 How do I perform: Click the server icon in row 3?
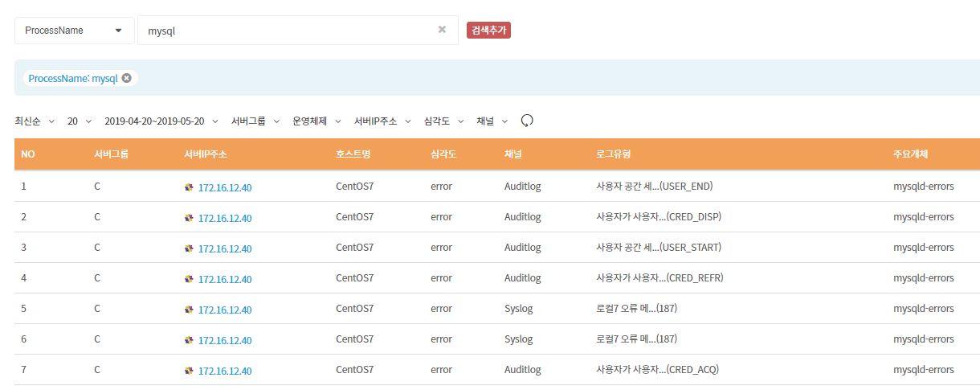click(189, 248)
